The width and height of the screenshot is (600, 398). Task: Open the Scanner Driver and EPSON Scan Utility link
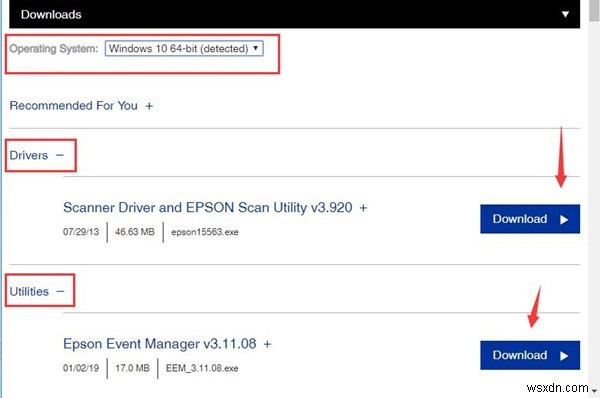coord(208,207)
